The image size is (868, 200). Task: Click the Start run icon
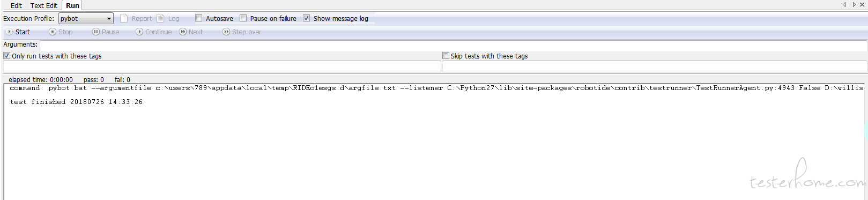pyautogui.click(x=9, y=32)
